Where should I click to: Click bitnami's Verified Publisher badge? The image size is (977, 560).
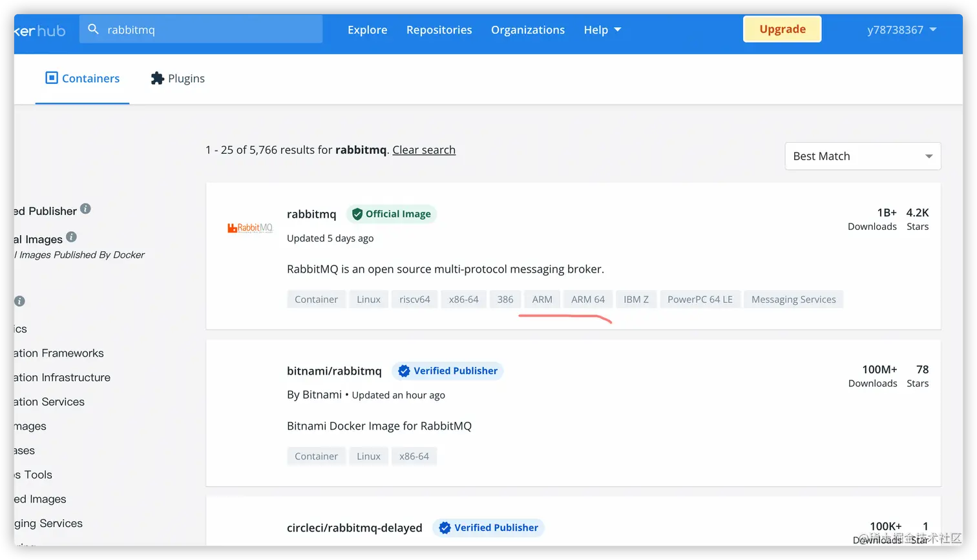click(448, 371)
